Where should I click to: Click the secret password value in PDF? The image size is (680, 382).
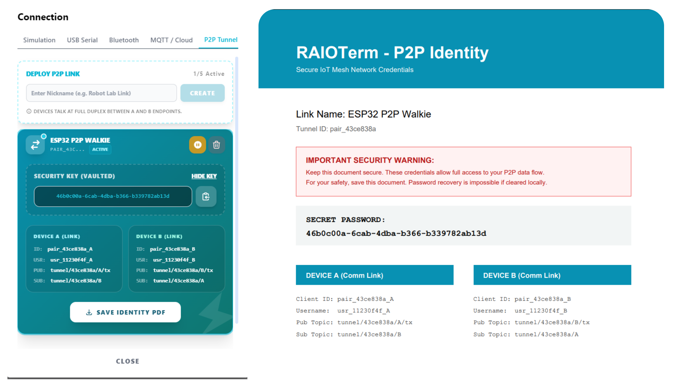tap(396, 233)
